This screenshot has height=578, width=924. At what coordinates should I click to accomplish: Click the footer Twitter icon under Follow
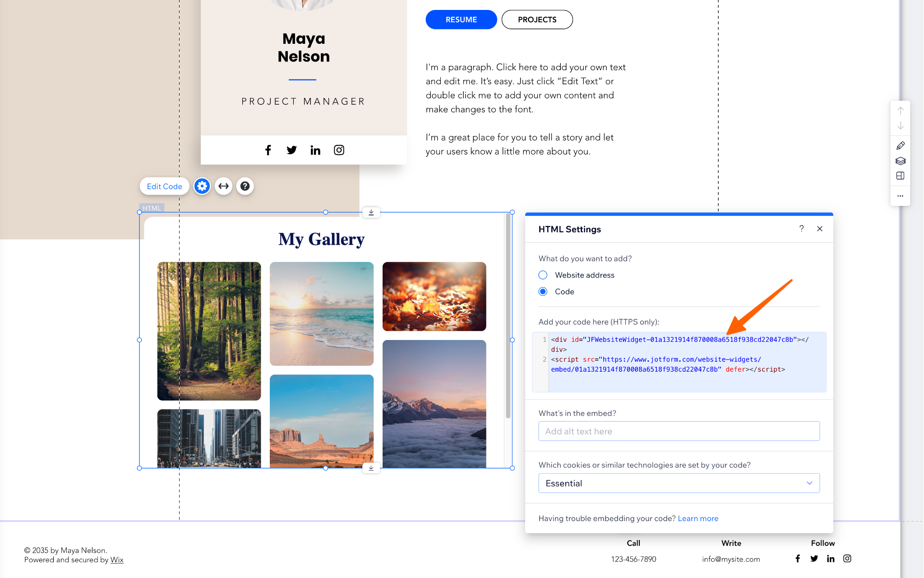814,559
